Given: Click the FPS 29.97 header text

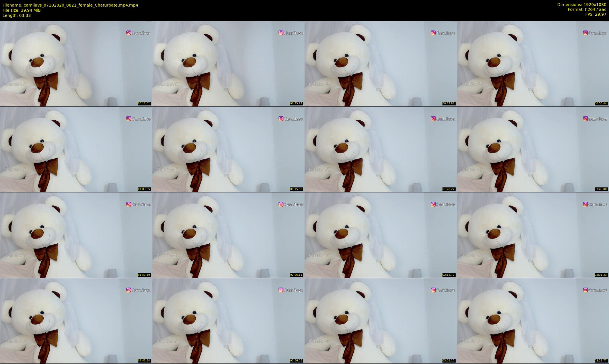Looking at the screenshot, I should coord(596,14).
